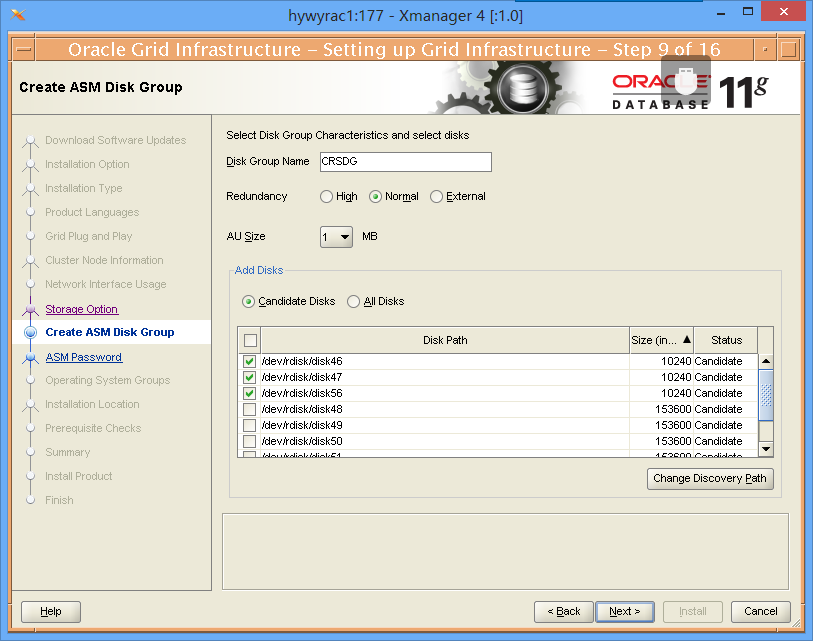Click the Installation Location step
Viewport: 813px width, 641px height.
tap(92, 405)
